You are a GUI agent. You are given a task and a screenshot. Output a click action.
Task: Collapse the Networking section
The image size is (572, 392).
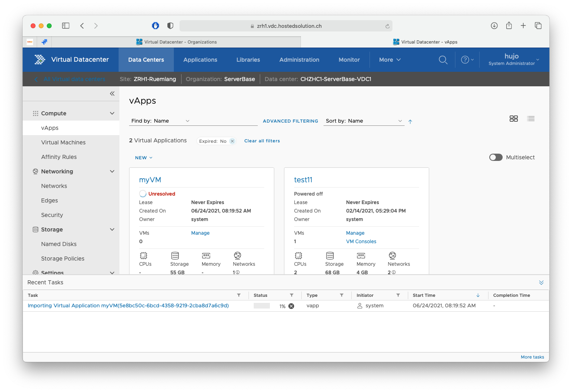pos(112,171)
